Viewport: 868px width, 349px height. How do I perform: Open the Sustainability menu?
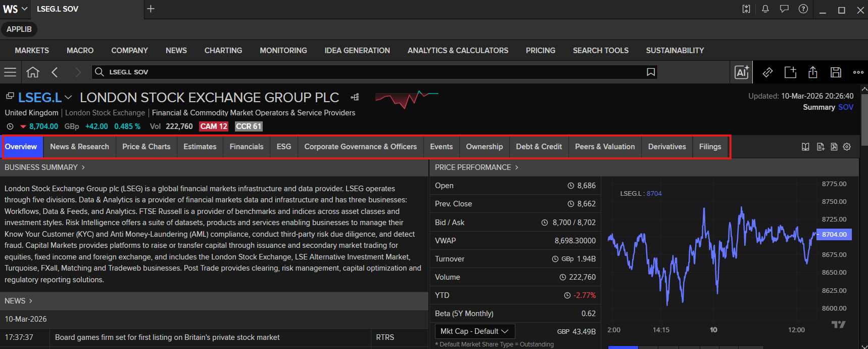(x=675, y=51)
